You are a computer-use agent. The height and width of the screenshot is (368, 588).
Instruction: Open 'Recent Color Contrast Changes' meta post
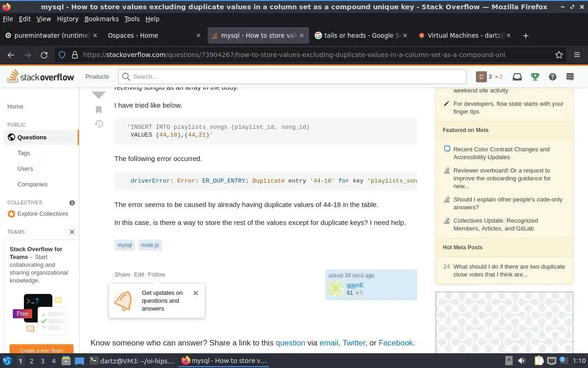(501, 153)
